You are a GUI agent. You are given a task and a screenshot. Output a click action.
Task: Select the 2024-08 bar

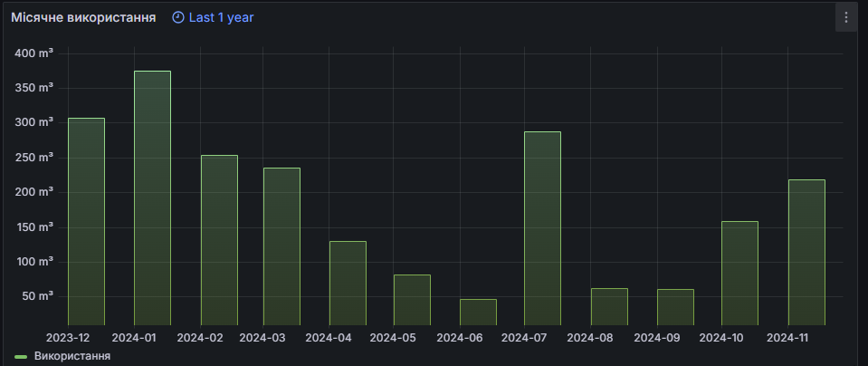(x=609, y=306)
